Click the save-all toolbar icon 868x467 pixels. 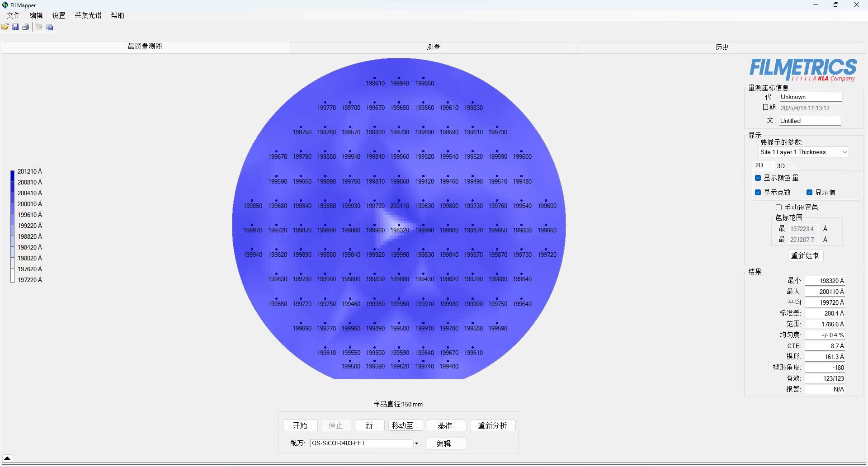click(x=50, y=27)
